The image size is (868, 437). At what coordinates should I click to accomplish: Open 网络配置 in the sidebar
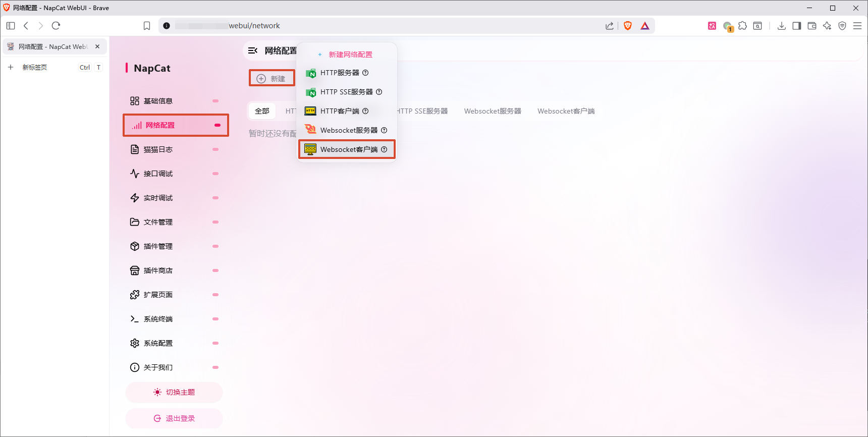tap(176, 125)
